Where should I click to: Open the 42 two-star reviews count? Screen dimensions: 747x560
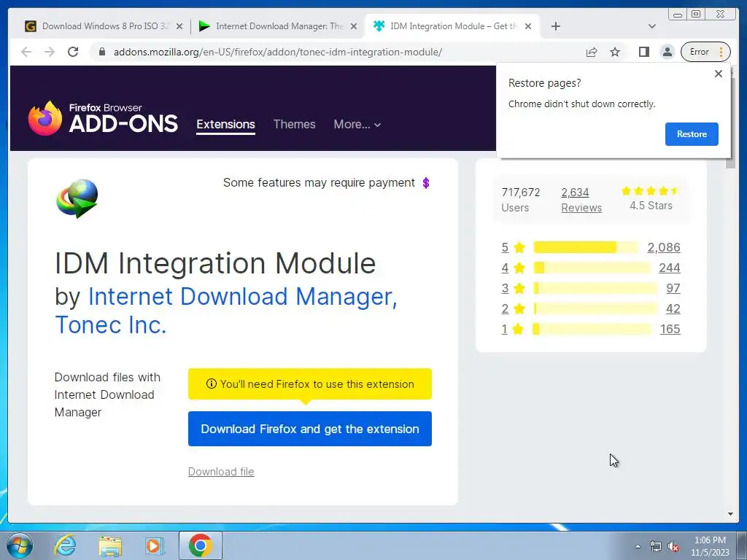(673, 309)
